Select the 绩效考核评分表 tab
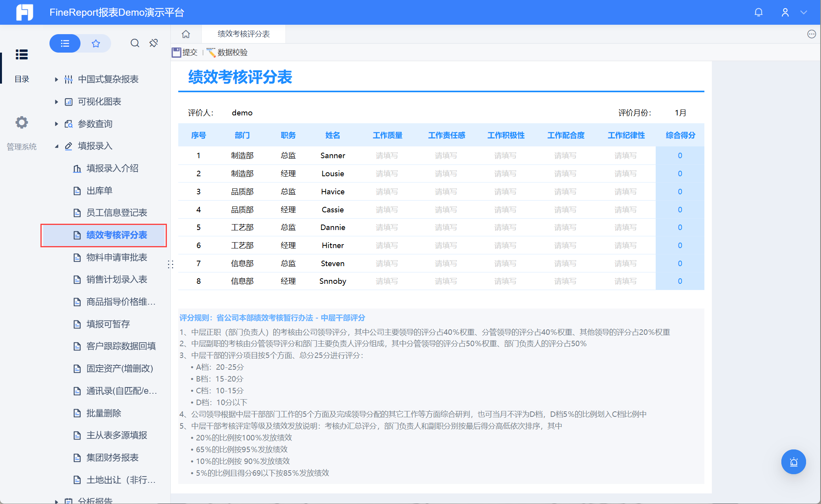821x504 pixels. (x=243, y=34)
